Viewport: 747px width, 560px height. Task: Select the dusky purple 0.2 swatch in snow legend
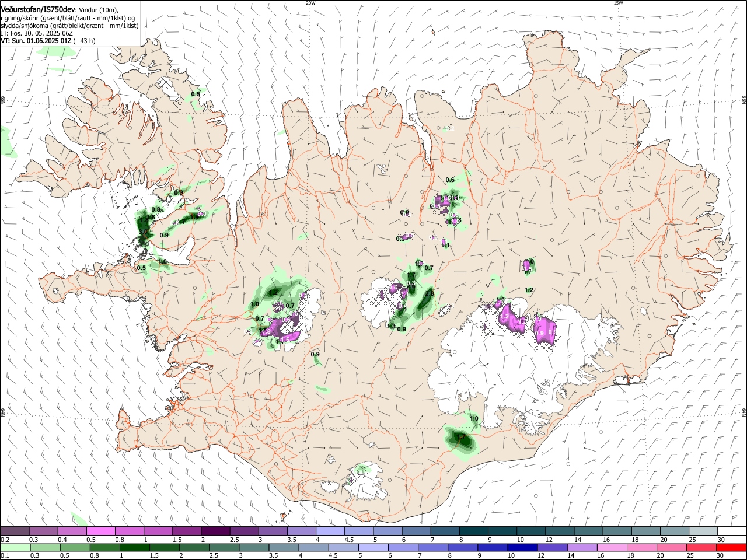15,531
